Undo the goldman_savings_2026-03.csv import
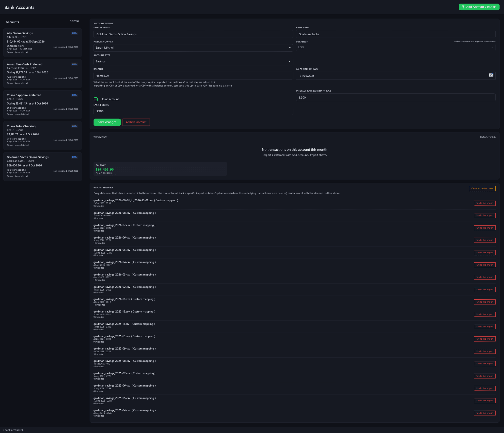Image resolution: width=504 pixels, height=433 pixels. point(484,277)
